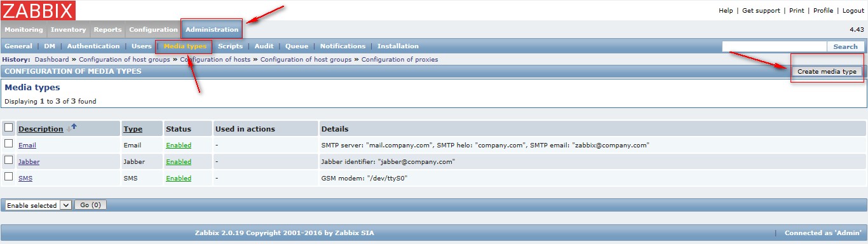Open the Monitoring menu

coord(24,30)
